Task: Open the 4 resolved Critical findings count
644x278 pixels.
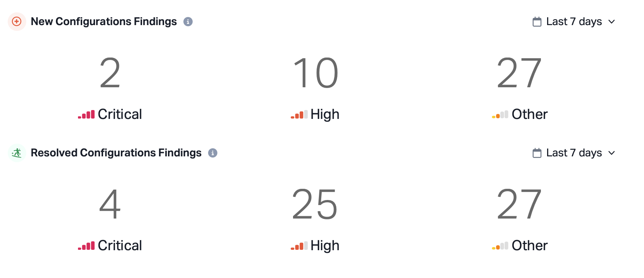Action: coord(110,204)
